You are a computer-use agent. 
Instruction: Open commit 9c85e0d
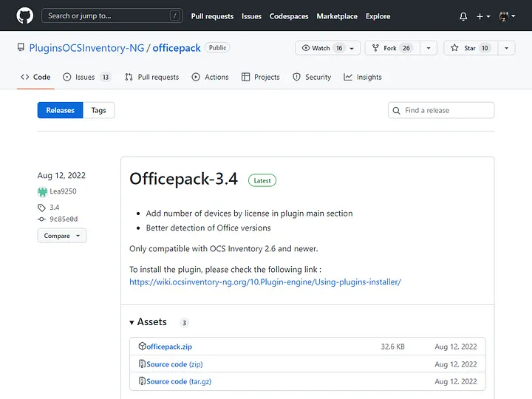64,219
